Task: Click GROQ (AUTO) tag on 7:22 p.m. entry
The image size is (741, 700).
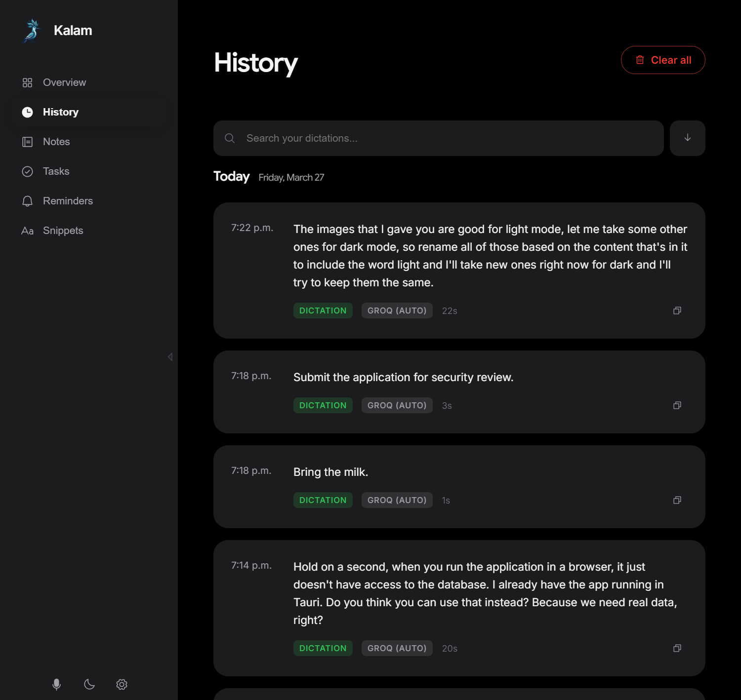Action: click(x=397, y=311)
